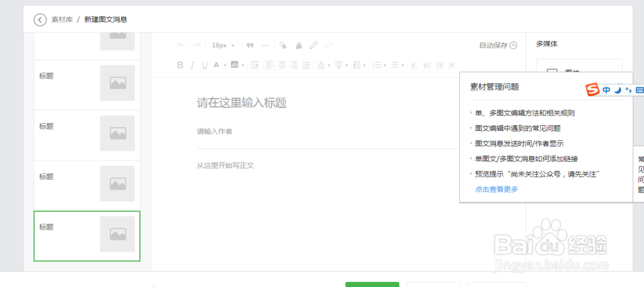Click the back arrow circle icon

pos(40,19)
